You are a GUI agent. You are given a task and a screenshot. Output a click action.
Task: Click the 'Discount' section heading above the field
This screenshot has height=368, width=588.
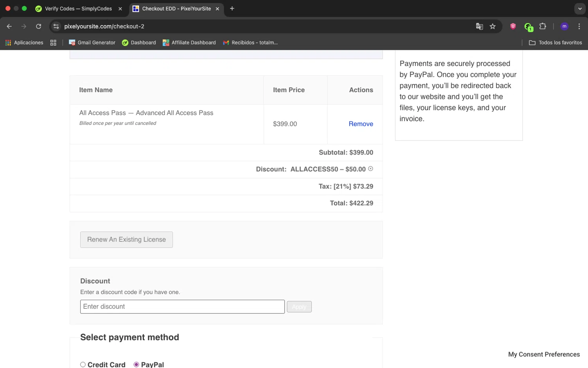(x=95, y=281)
